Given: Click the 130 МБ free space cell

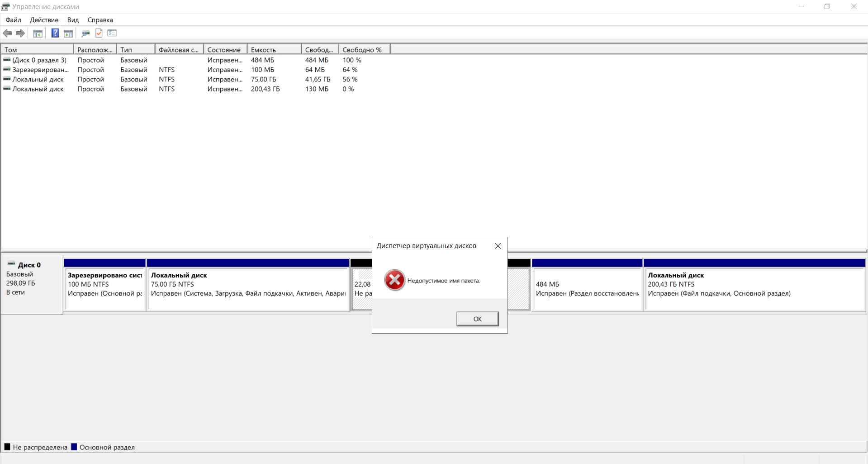Looking at the screenshot, I should tap(317, 89).
